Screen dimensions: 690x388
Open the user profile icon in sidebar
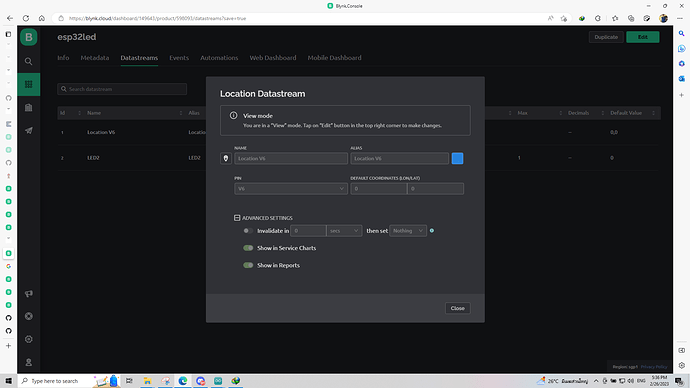point(29,362)
